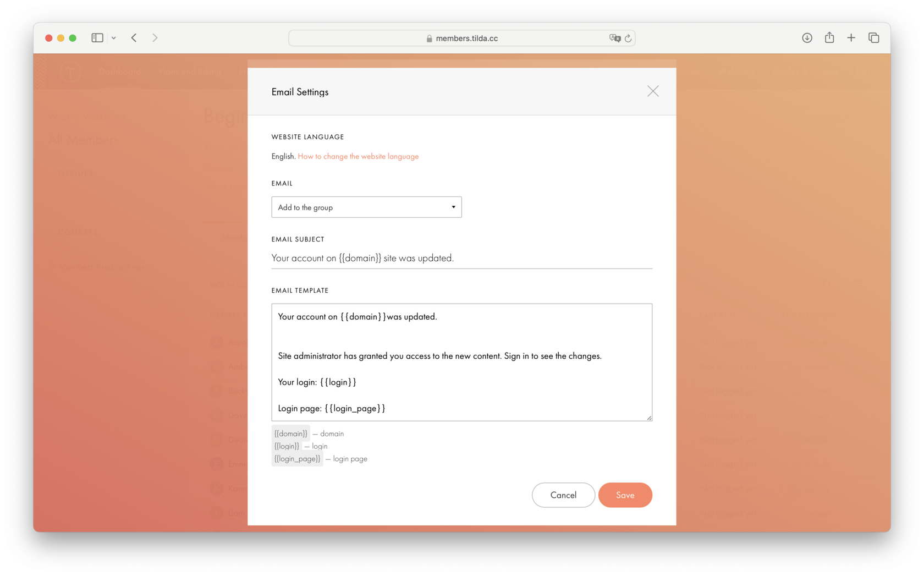Open the Add to the group dropdown
924x576 pixels.
(x=366, y=207)
